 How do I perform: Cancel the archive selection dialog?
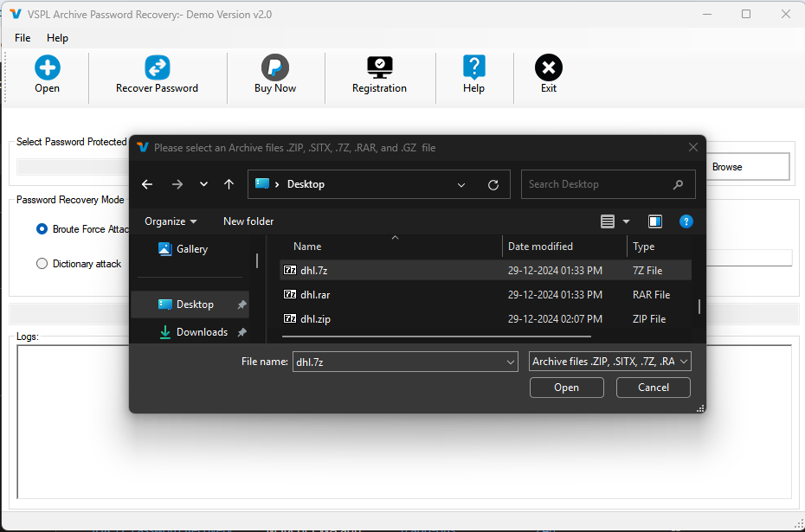coord(653,388)
